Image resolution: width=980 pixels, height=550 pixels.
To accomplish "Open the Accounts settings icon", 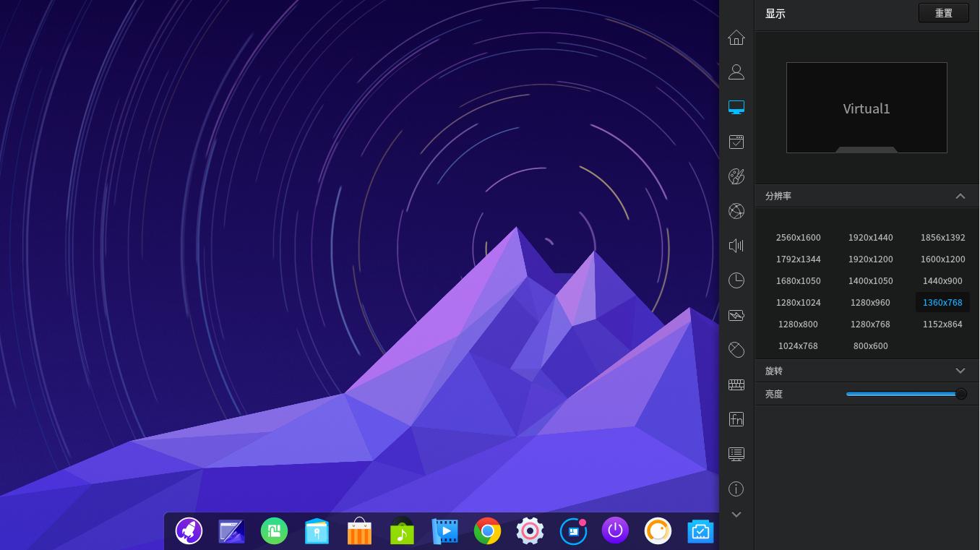I will (x=736, y=72).
